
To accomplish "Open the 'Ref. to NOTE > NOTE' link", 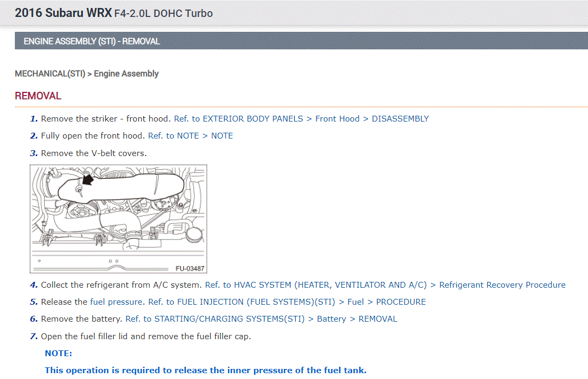I will (x=191, y=136).
